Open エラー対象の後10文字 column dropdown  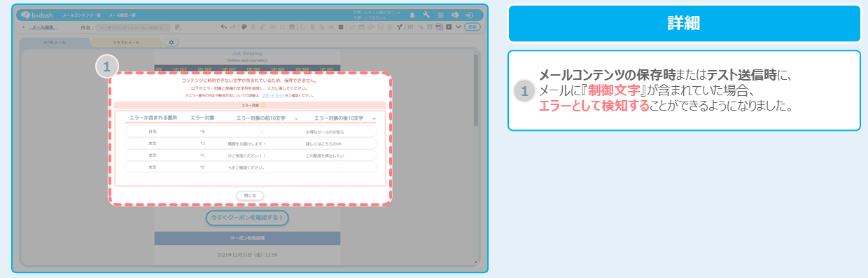pos(374,118)
